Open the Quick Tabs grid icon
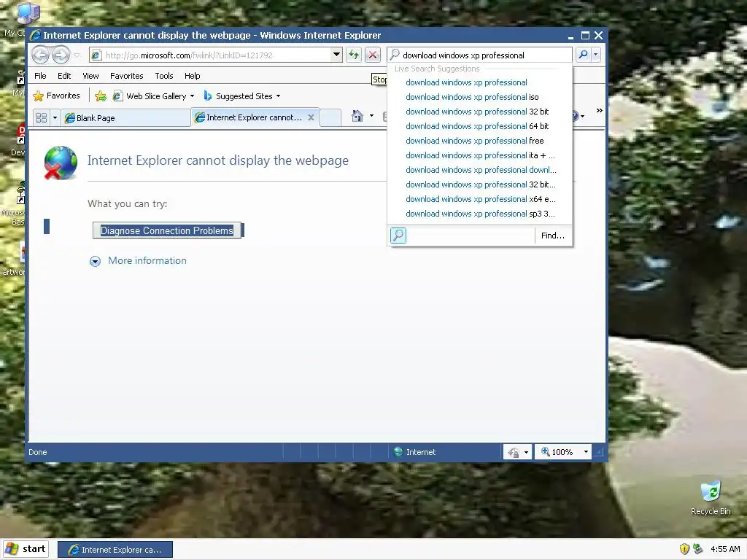Screen dimensions: 747x560 [42, 117]
